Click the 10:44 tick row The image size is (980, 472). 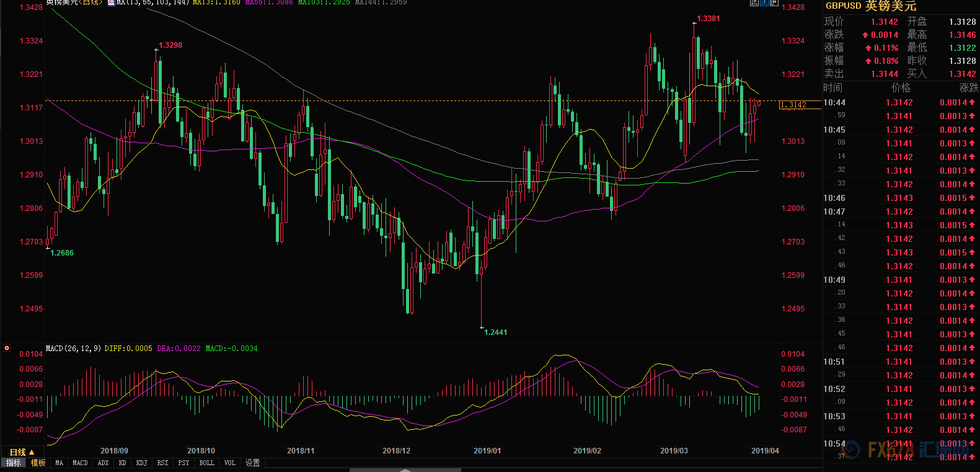click(901, 102)
